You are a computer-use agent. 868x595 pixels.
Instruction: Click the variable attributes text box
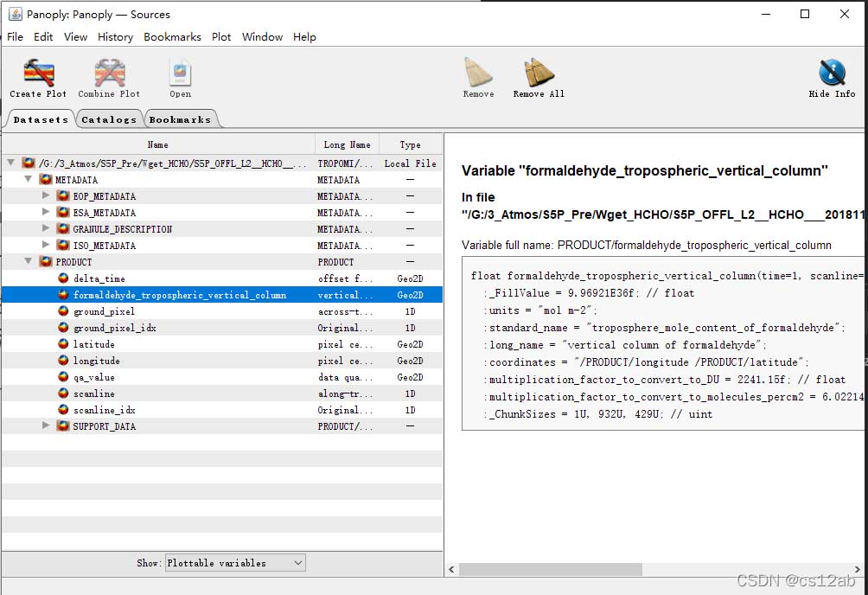point(662,343)
